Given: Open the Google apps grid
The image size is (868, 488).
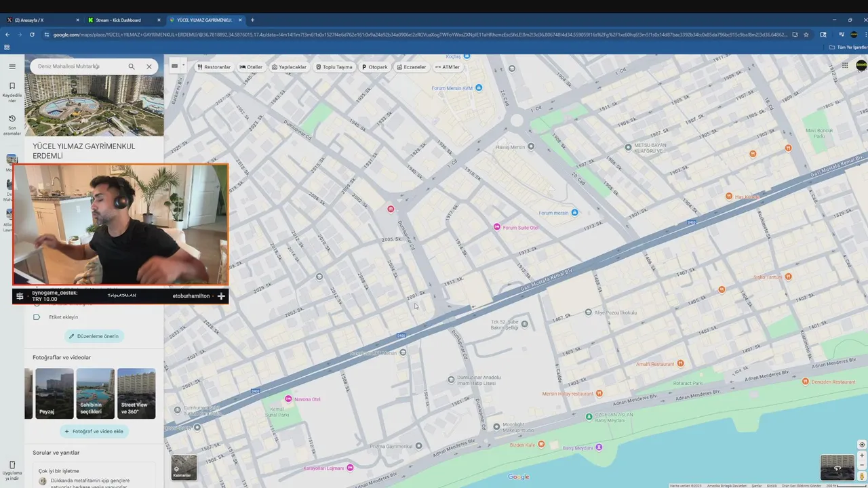Looking at the screenshot, I should pyautogui.click(x=845, y=66).
